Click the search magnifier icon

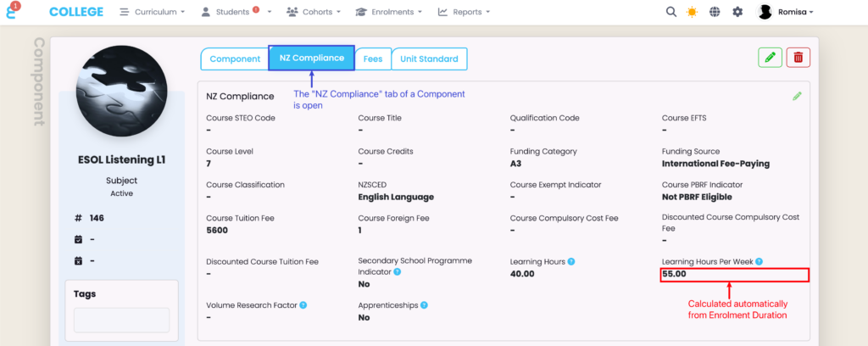[671, 12]
